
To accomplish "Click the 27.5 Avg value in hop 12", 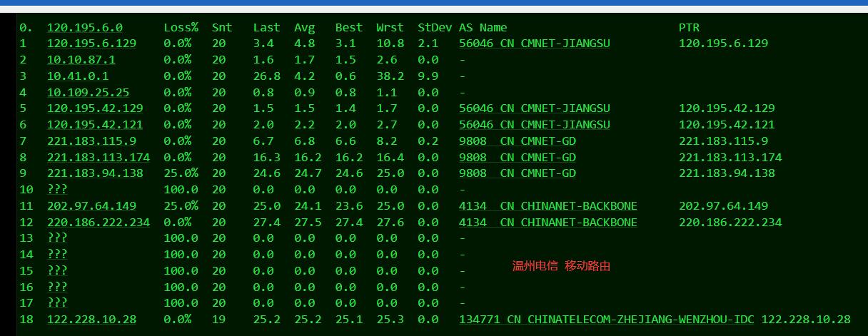I will (308, 222).
